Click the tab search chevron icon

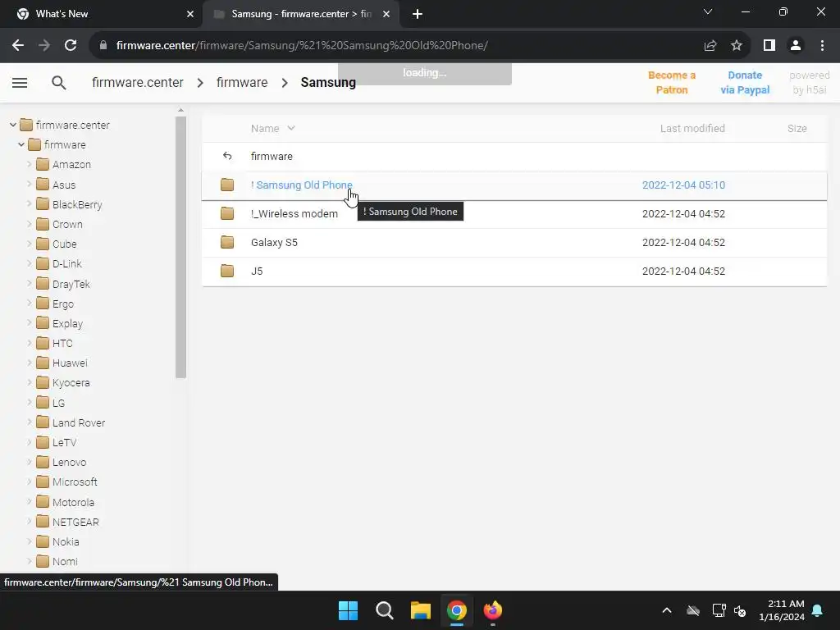click(708, 11)
